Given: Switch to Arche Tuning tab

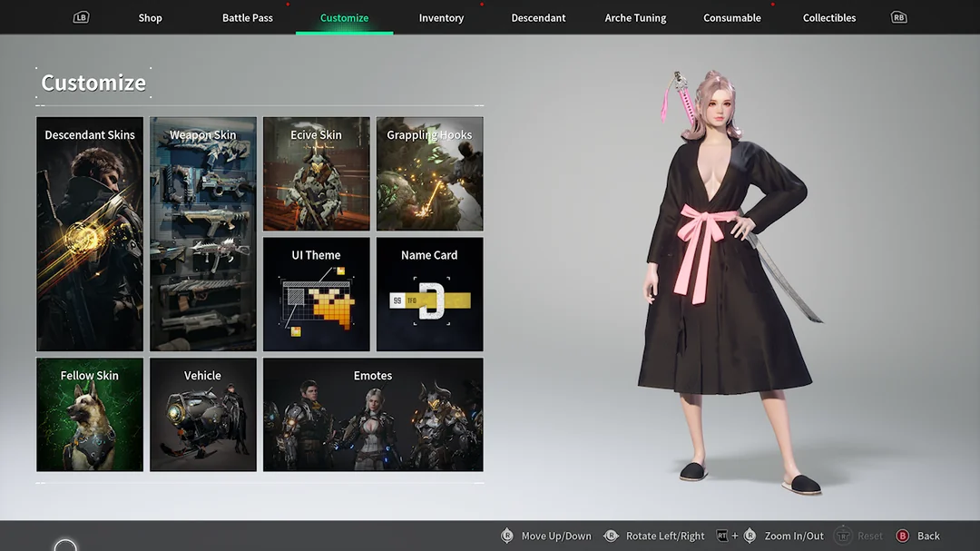Looking at the screenshot, I should tap(635, 17).
